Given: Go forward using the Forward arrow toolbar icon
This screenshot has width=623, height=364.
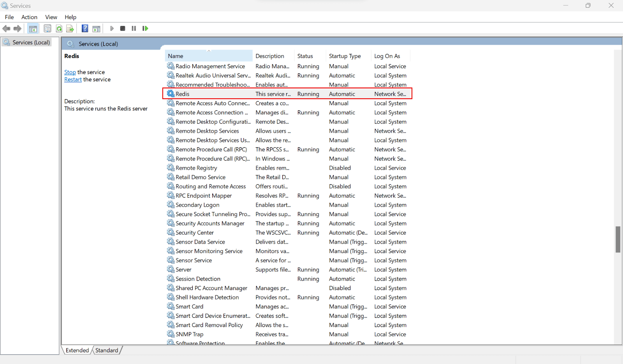Looking at the screenshot, I should click(x=18, y=28).
